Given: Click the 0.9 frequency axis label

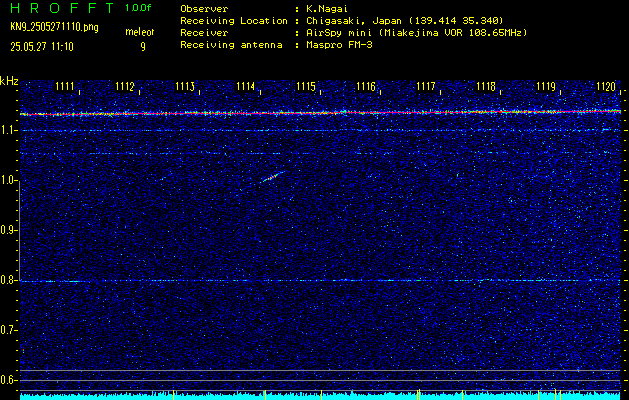Looking at the screenshot, I should [x=8, y=230].
